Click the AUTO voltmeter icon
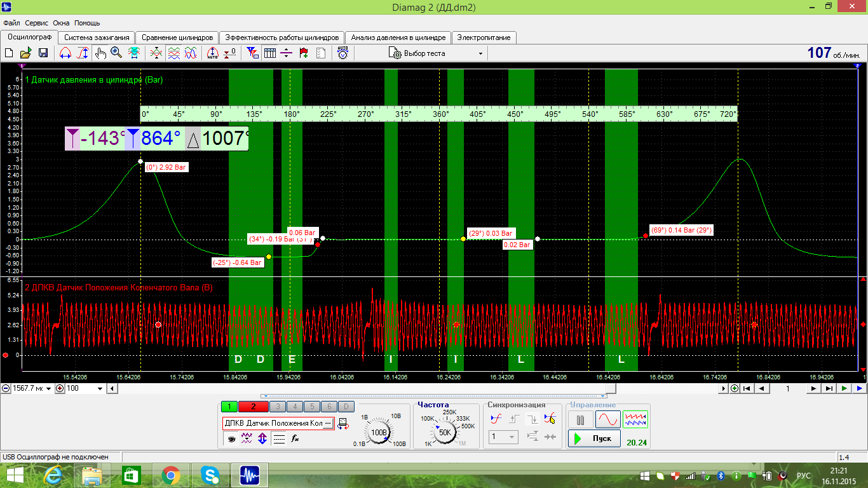This screenshot has height=488, width=868. pyautogui.click(x=343, y=53)
